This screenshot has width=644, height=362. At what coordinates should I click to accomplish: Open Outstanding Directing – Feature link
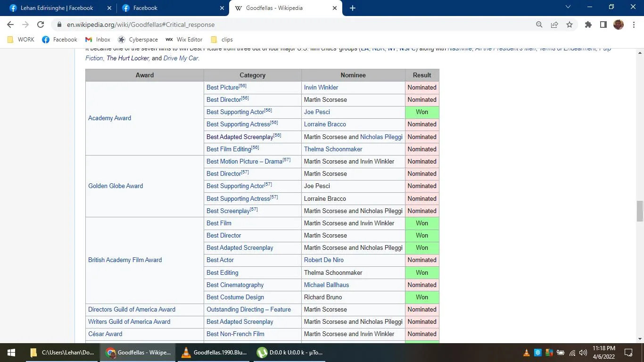point(248,310)
